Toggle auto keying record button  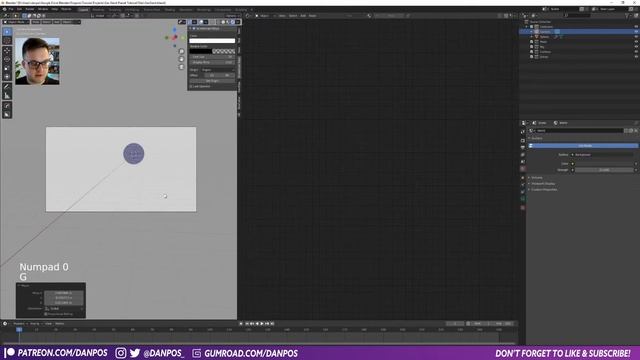pyautogui.click(x=241, y=324)
